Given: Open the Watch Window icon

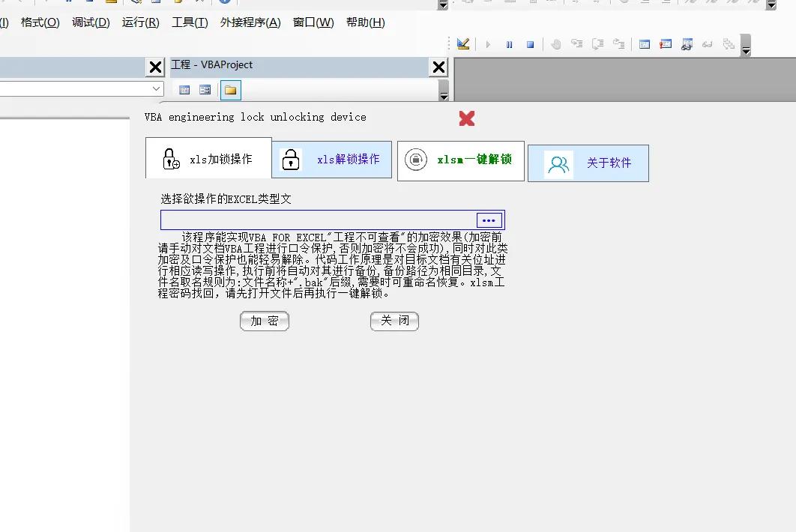Looking at the screenshot, I should click(687, 45).
